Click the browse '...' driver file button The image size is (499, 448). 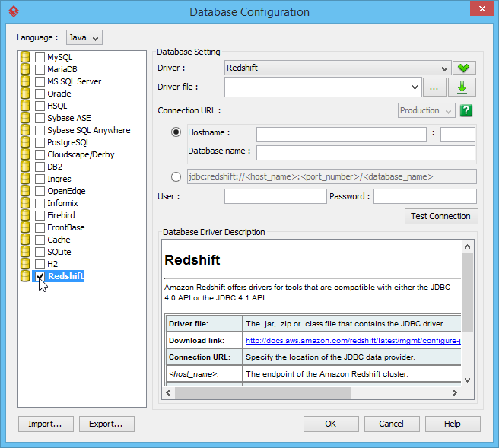434,87
